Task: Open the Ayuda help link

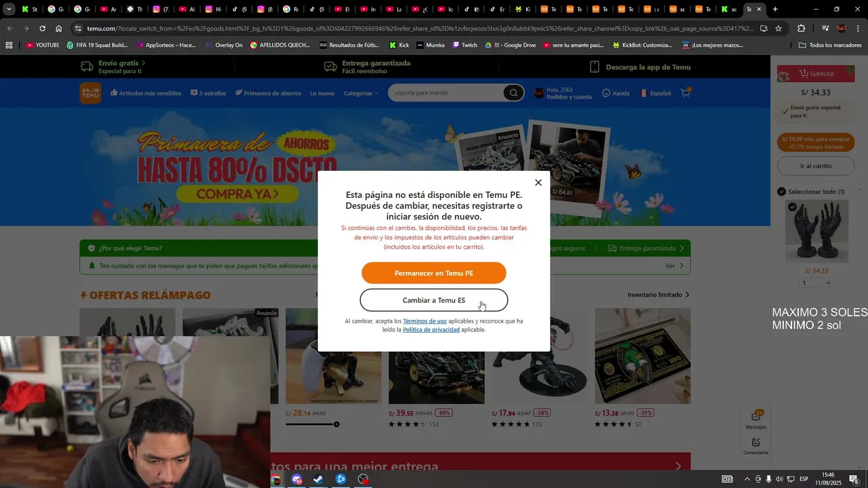Action: pos(616,93)
